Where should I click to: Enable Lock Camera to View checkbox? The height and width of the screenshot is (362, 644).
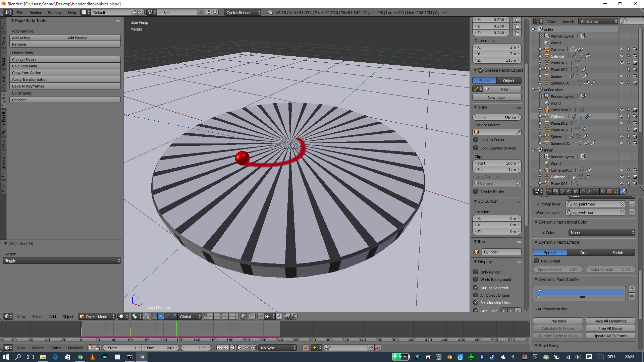pos(476,148)
